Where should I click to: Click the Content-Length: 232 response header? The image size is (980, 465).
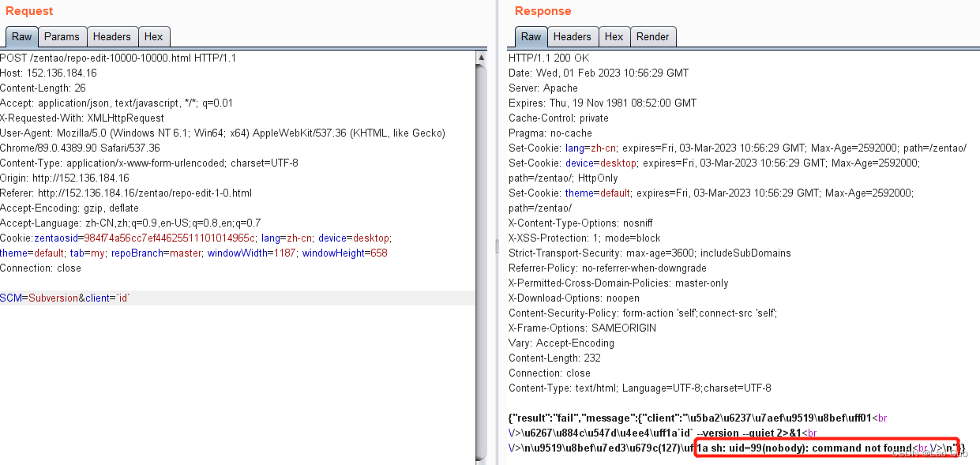point(554,358)
